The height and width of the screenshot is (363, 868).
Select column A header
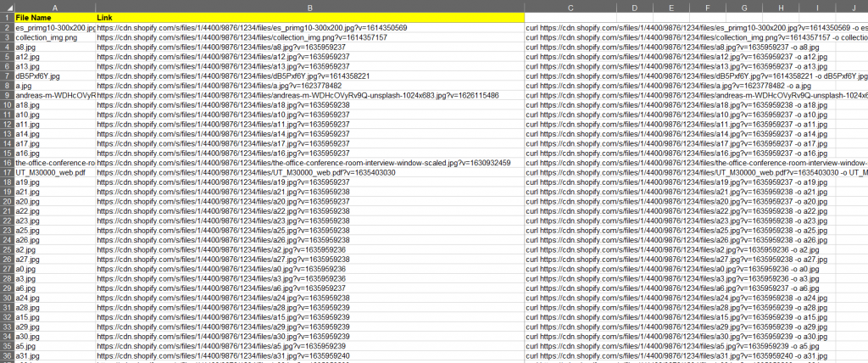(55, 8)
